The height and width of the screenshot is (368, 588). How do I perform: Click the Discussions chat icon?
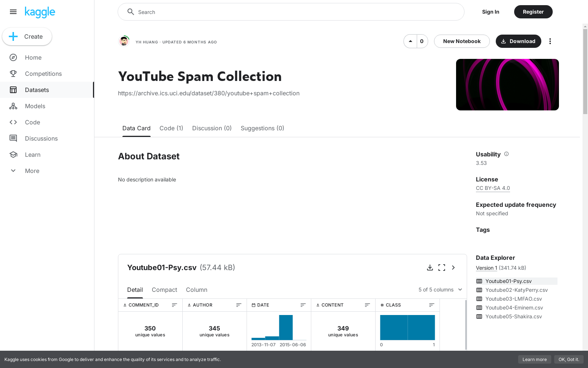pyautogui.click(x=13, y=138)
